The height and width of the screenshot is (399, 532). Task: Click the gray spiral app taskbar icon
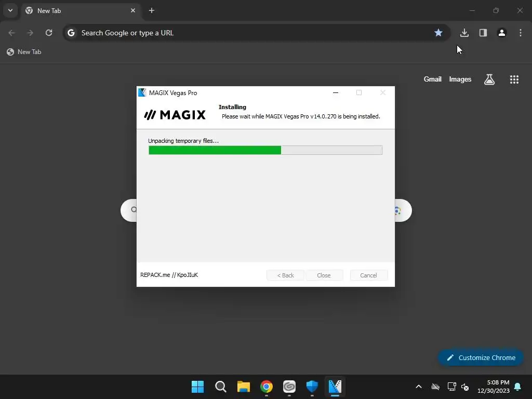tap(289, 387)
